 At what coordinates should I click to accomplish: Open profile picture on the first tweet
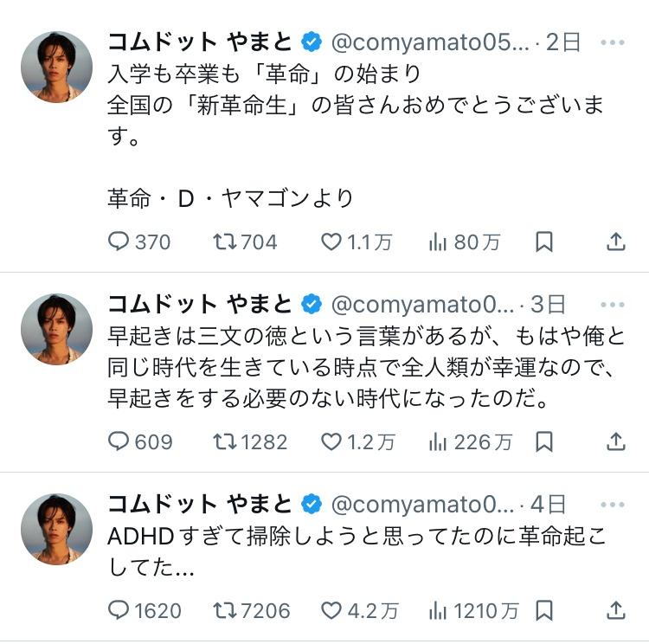coord(56,67)
